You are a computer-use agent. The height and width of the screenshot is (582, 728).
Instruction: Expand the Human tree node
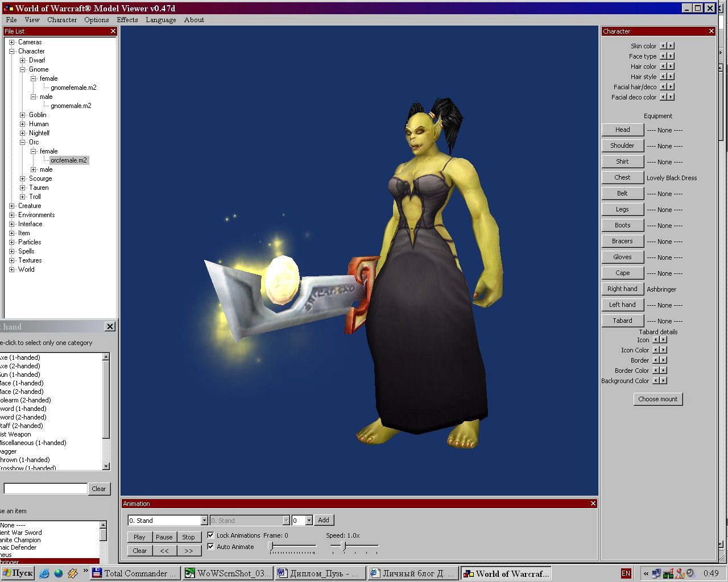[23, 124]
